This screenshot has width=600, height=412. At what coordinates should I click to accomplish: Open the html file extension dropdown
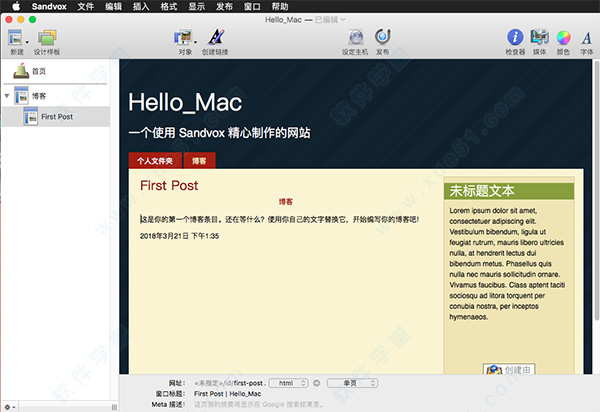tap(289, 383)
